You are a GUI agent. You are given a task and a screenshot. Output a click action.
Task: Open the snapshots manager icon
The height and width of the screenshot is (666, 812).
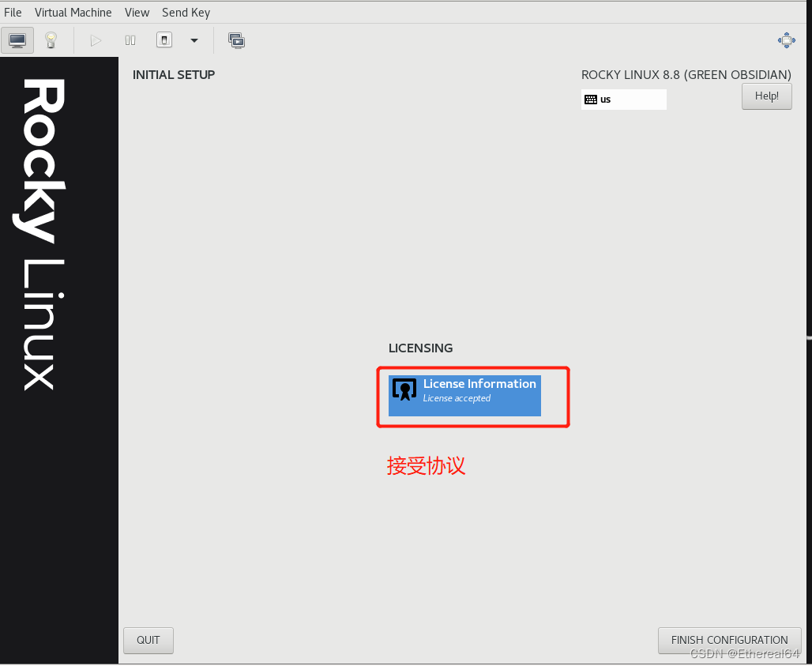[x=237, y=40]
